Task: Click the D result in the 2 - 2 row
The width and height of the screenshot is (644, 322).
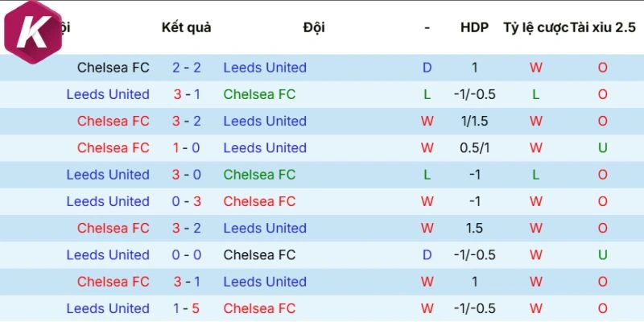Action: coord(427,68)
